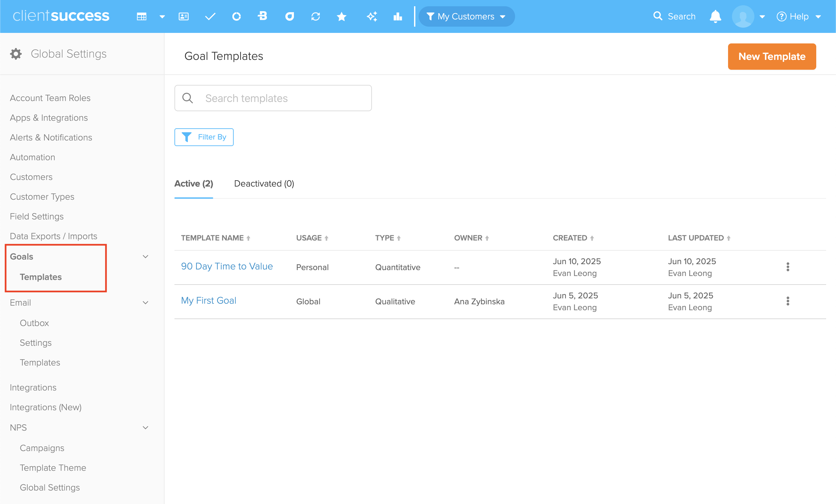Open the contacts card icon
This screenshot has width=836, height=504.
coord(184,16)
